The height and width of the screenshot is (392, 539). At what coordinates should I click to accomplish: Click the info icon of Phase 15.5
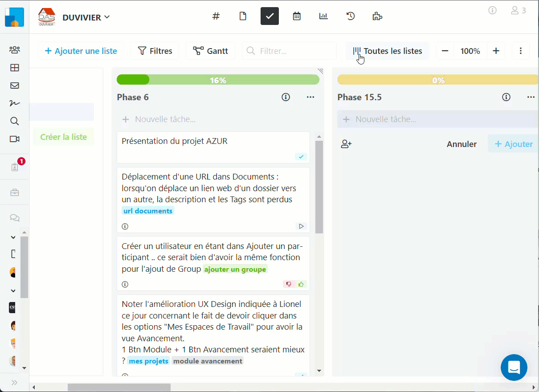(506, 97)
